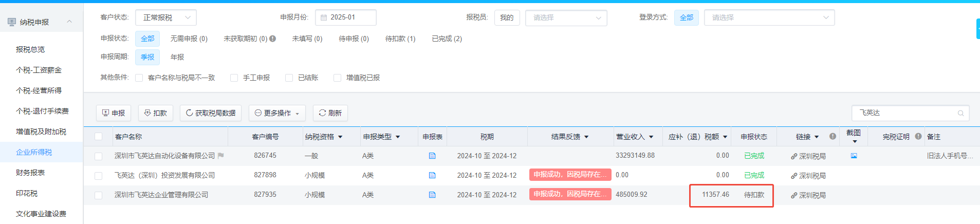
Task: Select 年报 declaration period
Action: pos(177,57)
